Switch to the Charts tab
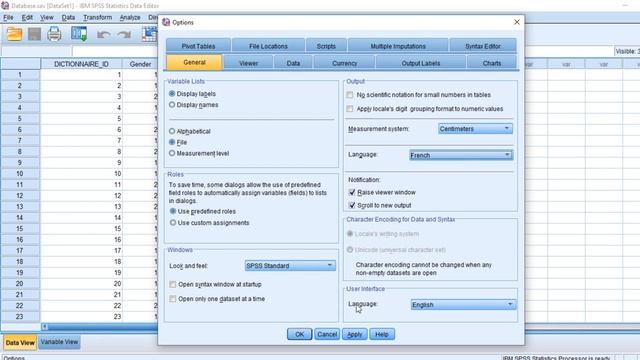The height and width of the screenshot is (360, 640). (492, 63)
